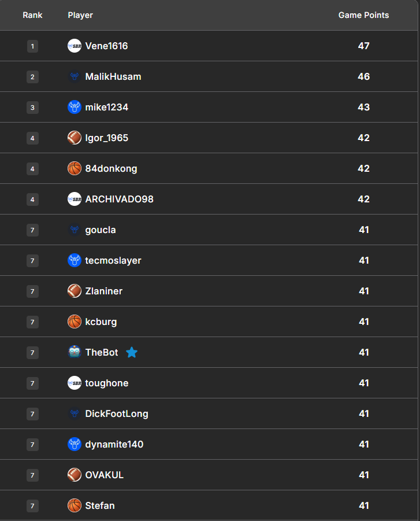Click the rank 1 badge
This screenshot has width=420, height=521.
tap(32, 46)
